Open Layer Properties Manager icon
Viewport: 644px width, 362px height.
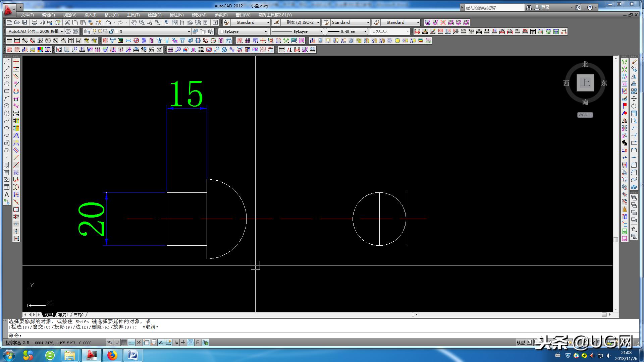[x=87, y=31]
